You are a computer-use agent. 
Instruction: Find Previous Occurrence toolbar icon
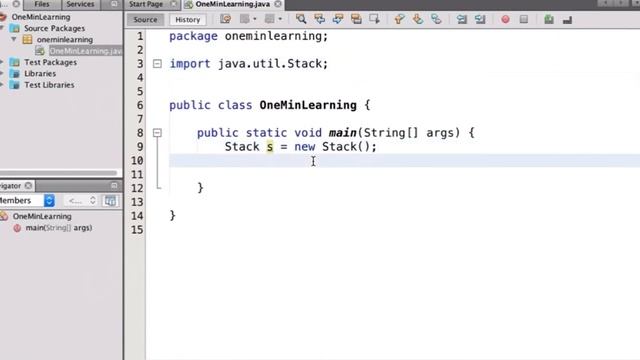pyautogui.click(x=319, y=19)
